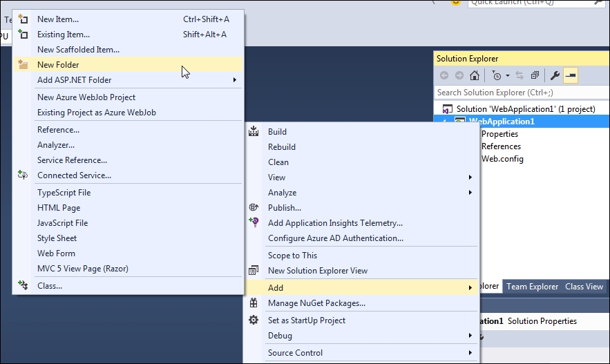
Task: Click the Class icon in Add submenu
Action: pyautogui.click(x=23, y=285)
